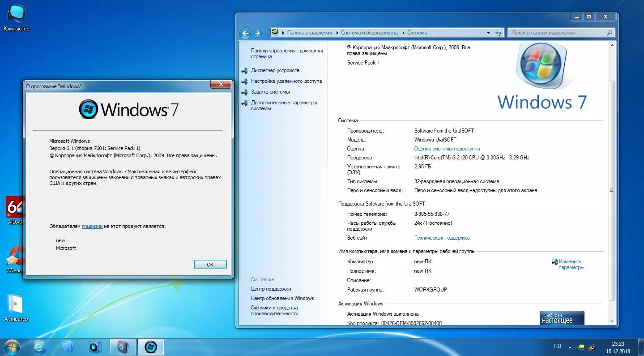Click the System window vertical scrollbar thumb
The width and height of the screenshot is (644, 356).
point(612,190)
